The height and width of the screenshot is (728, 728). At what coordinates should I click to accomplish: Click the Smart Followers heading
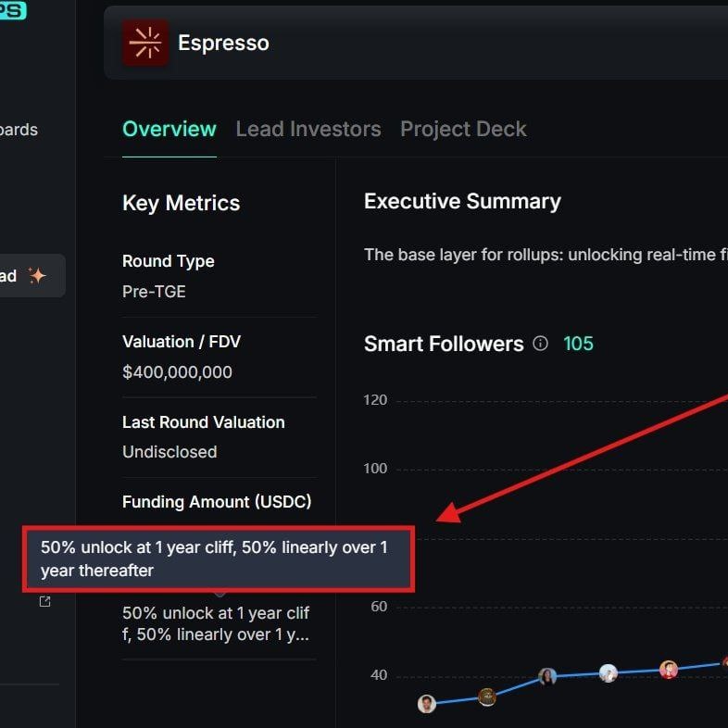coord(444,344)
